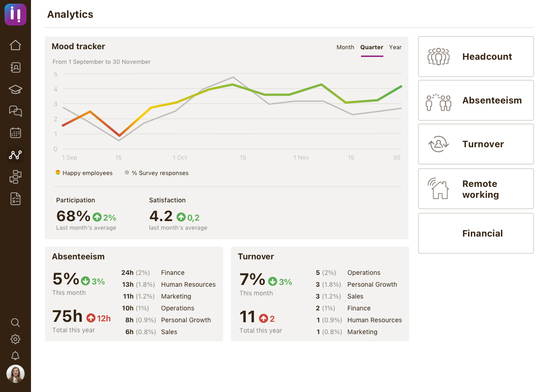Open the checklist document sidebar icon
This screenshot has width=547, height=392.
(x=15, y=199)
